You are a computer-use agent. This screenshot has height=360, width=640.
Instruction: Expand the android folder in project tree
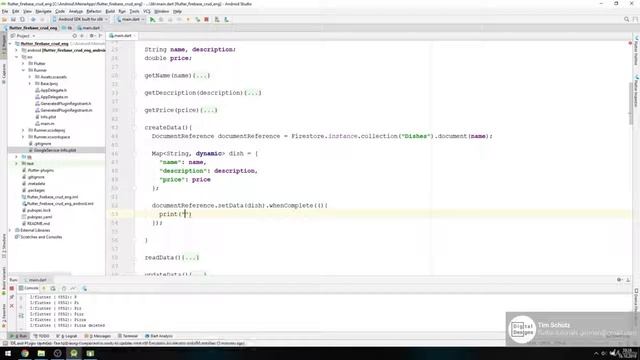tap(17, 50)
